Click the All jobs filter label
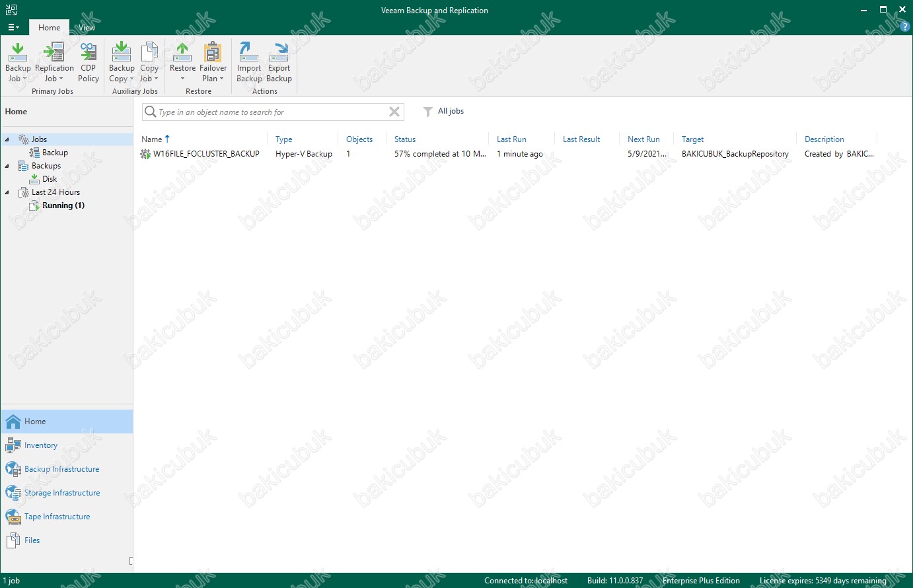This screenshot has width=913, height=588. [451, 111]
